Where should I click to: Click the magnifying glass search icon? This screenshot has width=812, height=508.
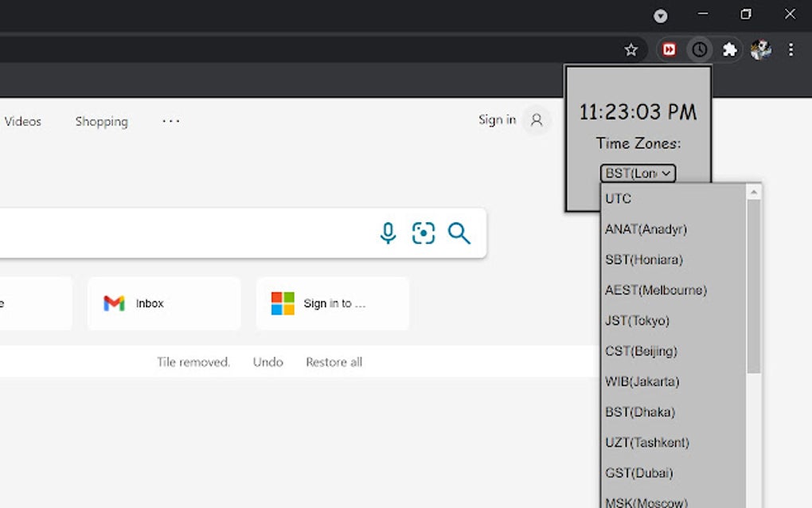pyautogui.click(x=459, y=233)
